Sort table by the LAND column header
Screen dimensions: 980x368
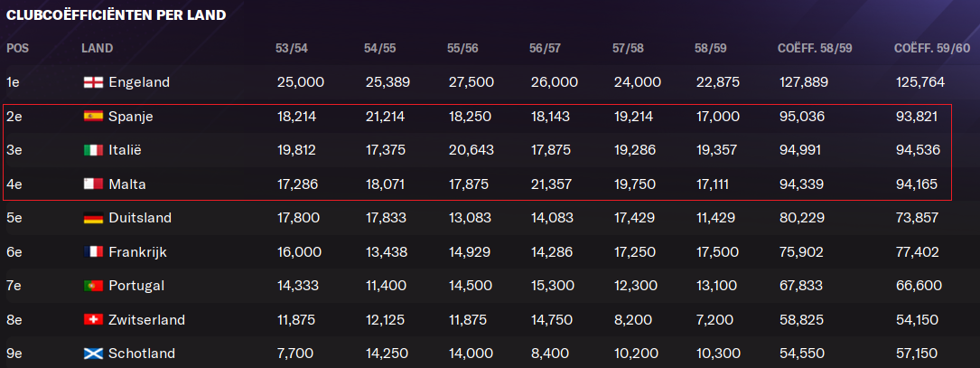pyautogui.click(x=97, y=49)
